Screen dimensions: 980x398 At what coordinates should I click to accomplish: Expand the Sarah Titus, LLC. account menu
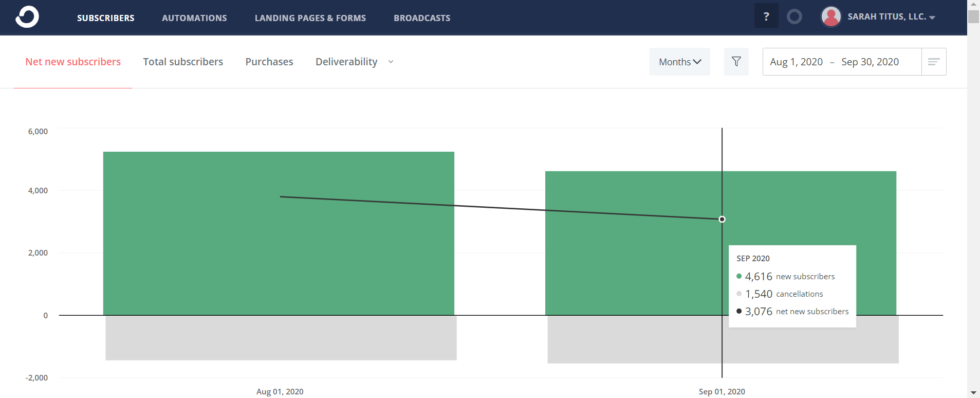[x=891, y=17]
